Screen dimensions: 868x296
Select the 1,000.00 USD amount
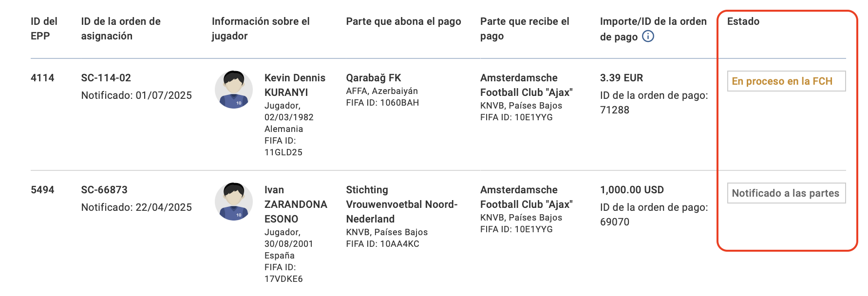click(x=632, y=190)
